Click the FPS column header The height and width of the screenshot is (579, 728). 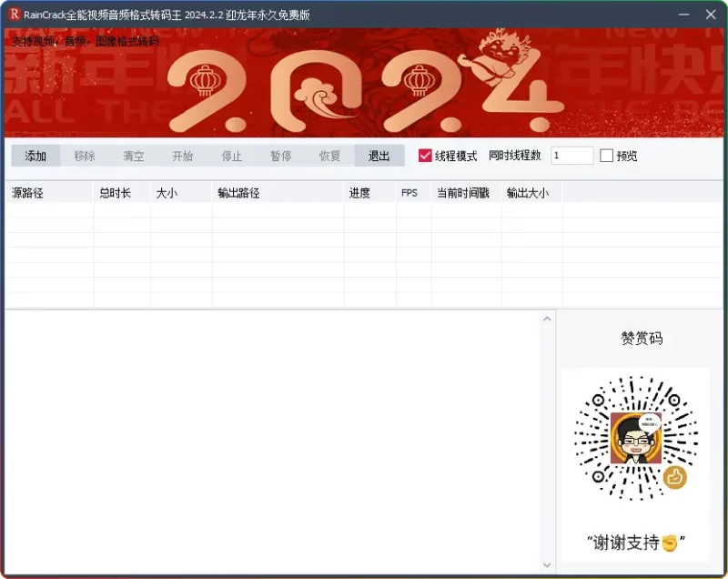point(409,192)
